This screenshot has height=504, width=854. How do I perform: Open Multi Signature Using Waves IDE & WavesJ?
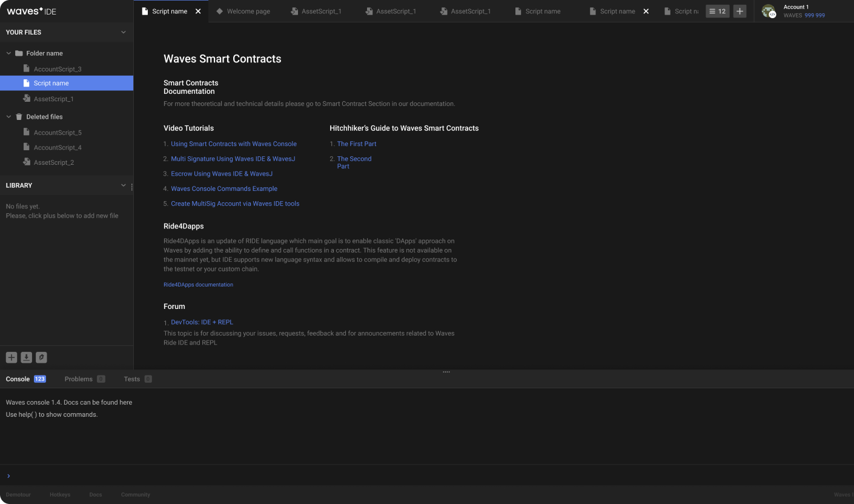pyautogui.click(x=233, y=159)
